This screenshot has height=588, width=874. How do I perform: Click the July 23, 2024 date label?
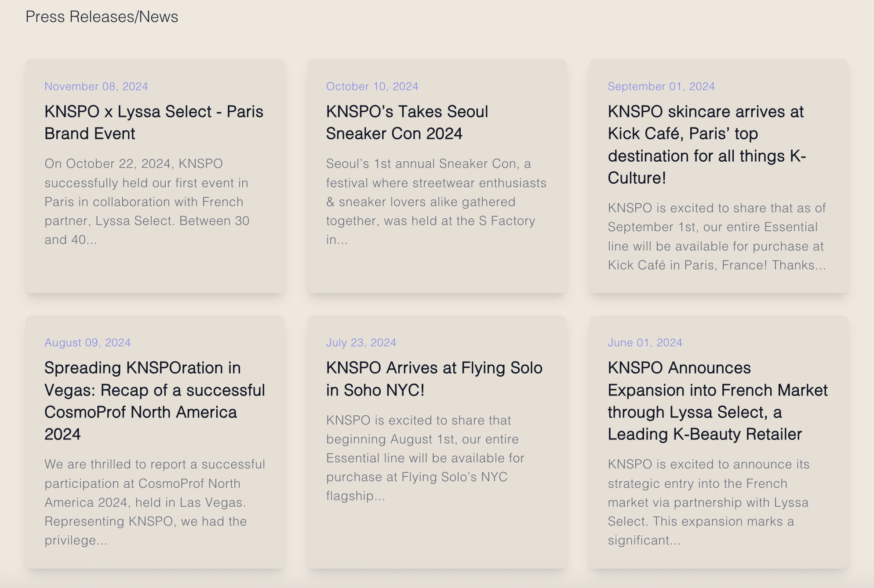click(361, 343)
